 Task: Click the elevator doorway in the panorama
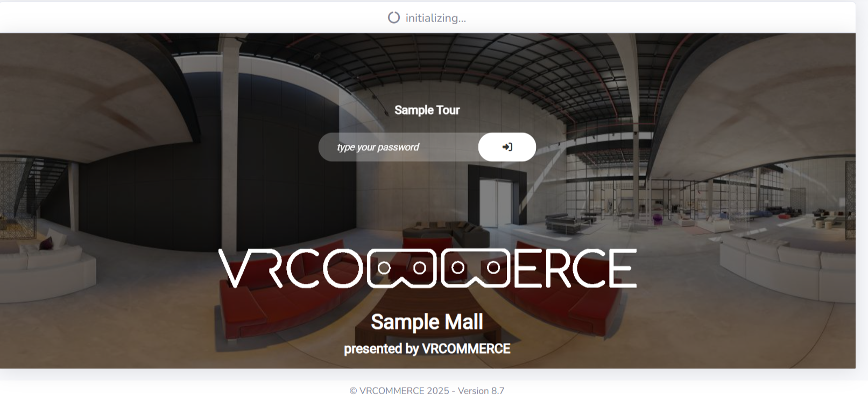[x=496, y=202]
